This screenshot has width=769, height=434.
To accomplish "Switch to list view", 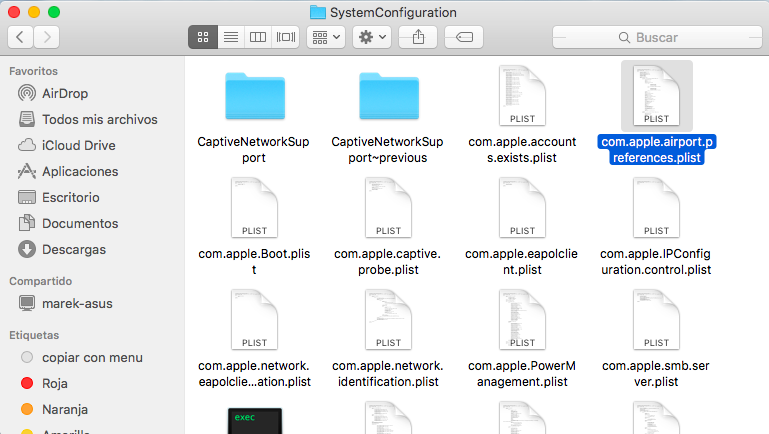I will (231, 37).
